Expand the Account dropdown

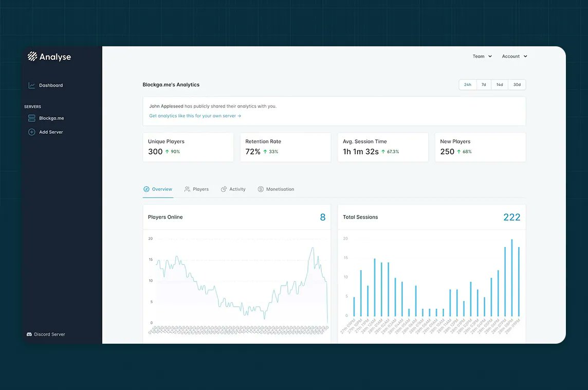click(514, 56)
